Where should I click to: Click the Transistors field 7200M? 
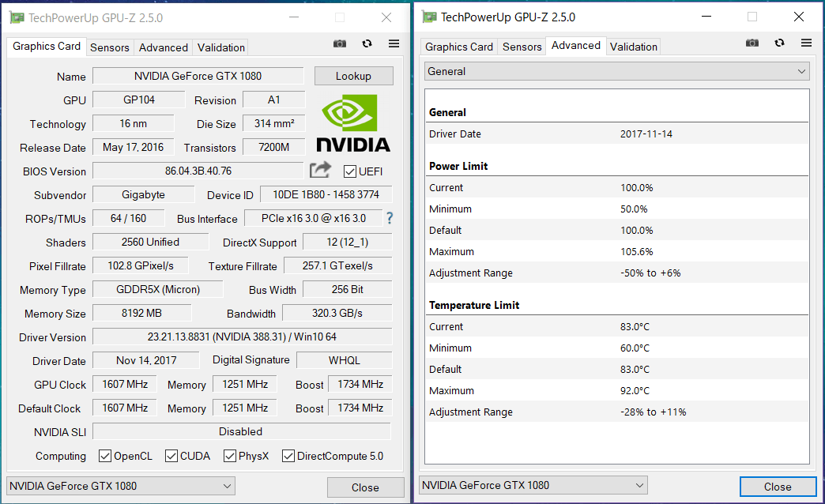pyautogui.click(x=273, y=147)
